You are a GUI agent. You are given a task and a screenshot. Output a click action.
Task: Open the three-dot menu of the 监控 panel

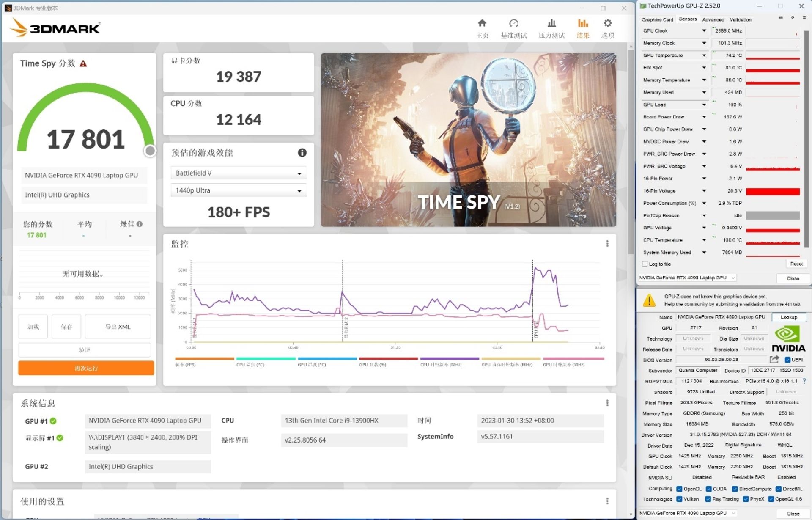pos(607,244)
